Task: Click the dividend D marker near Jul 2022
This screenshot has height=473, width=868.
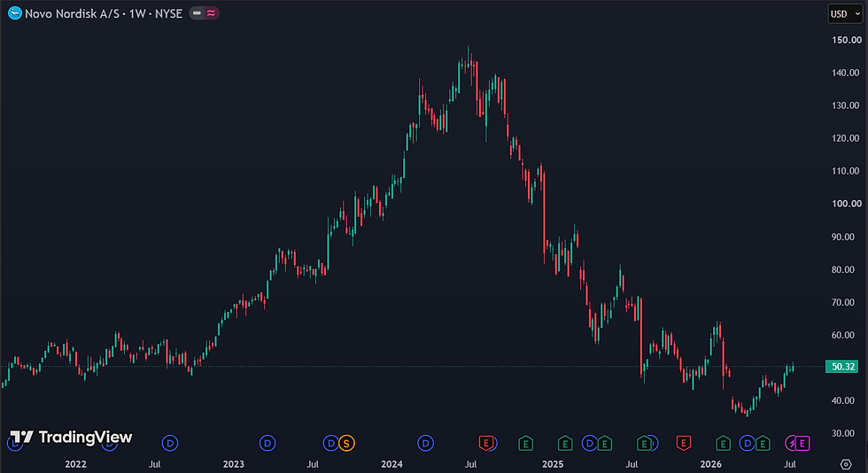Action: (170, 443)
